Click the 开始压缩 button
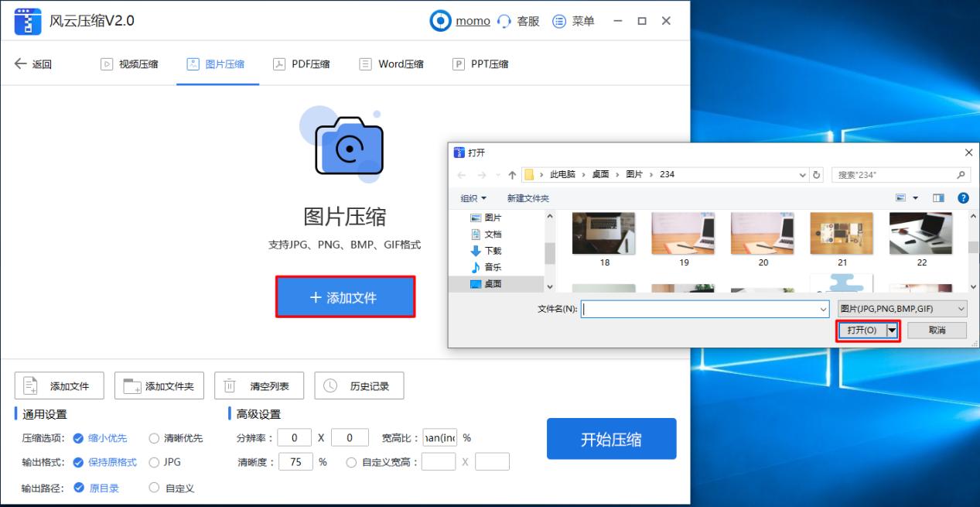Screen dimensions: 980x507 [611, 438]
